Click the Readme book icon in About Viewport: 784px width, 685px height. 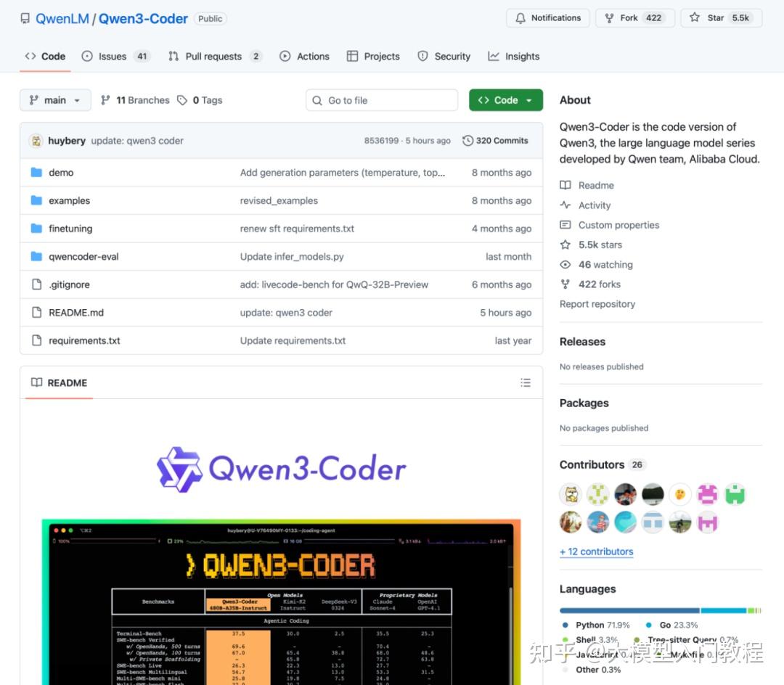pyautogui.click(x=565, y=185)
